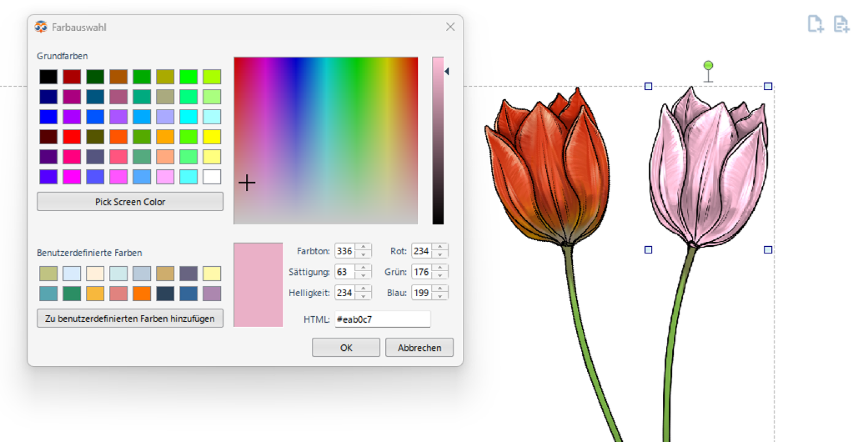
Task: Click the new page icon at top right
Action: (815, 24)
